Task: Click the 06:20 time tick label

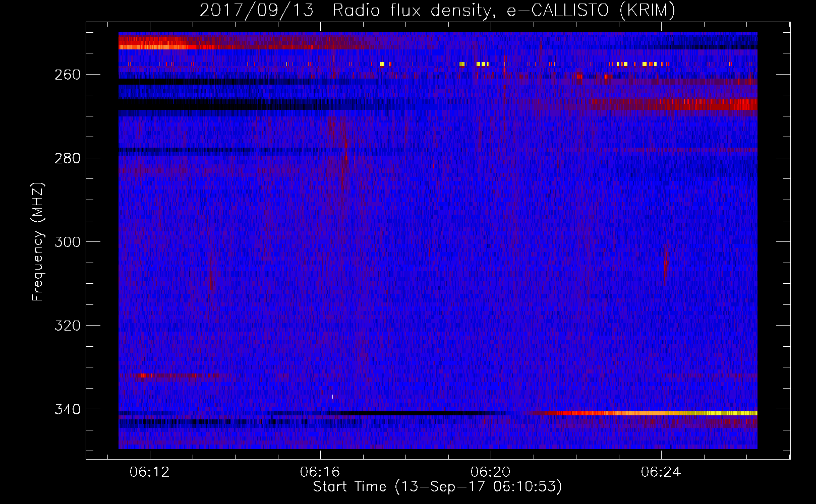Action: pyautogui.click(x=491, y=472)
